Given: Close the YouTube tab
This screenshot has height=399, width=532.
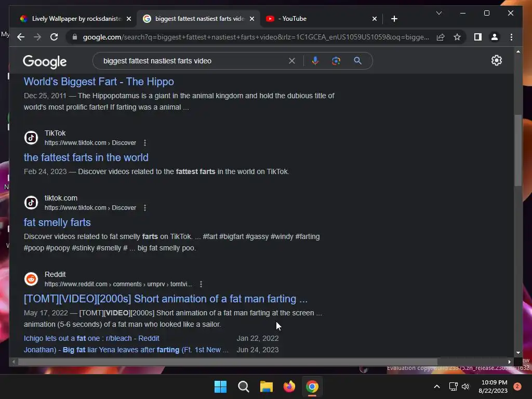Looking at the screenshot, I should (x=375, y=19).
